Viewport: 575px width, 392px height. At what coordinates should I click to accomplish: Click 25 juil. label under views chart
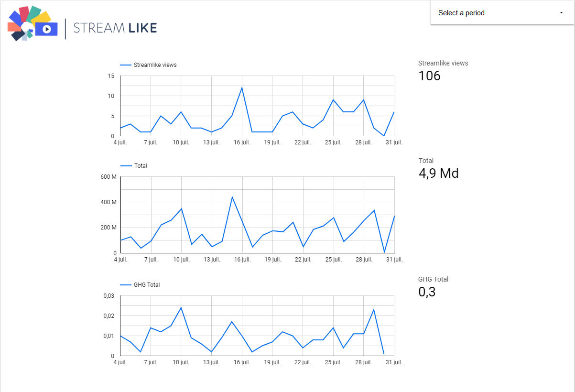pos(333,142)
